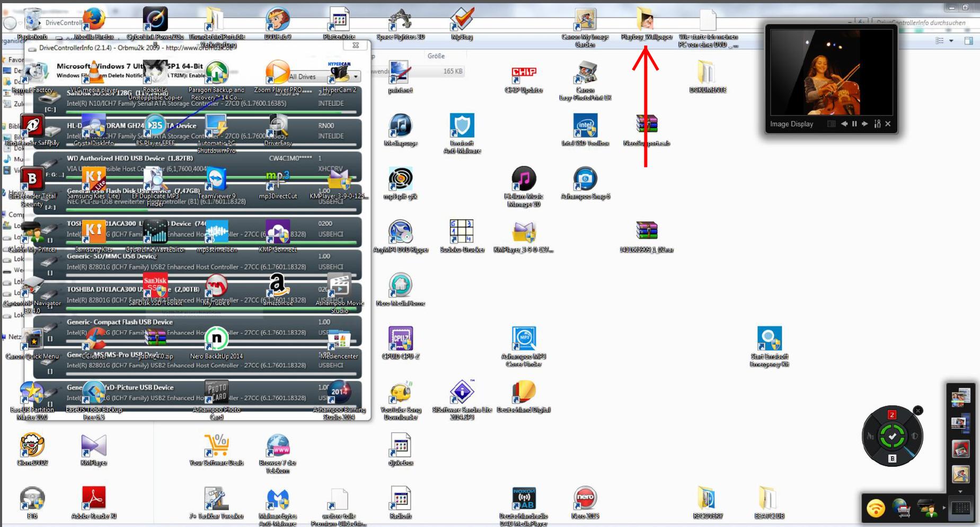Open Intel SSD Toolbox
Image resolution: width=980 pixels, height=527 pixels.
[x=585, y=130]
